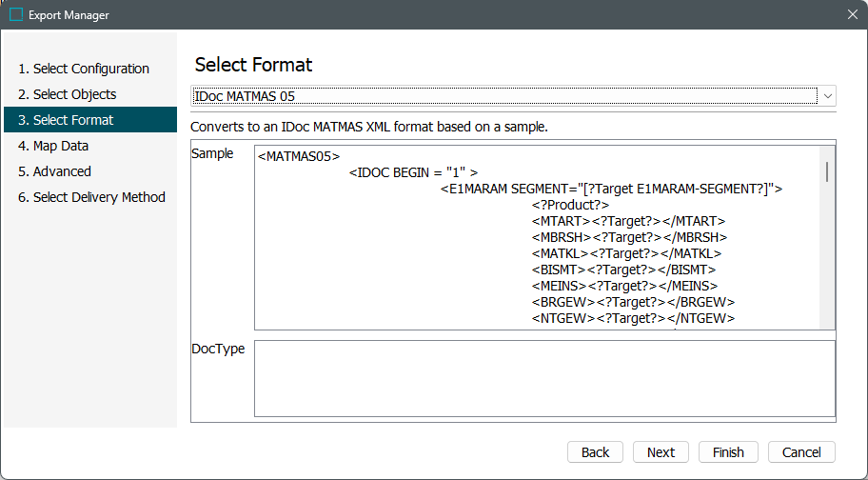This screenshot has height=480, width=868.
Task: Go to step 1 Select Configuration
Action: [84, 69]
